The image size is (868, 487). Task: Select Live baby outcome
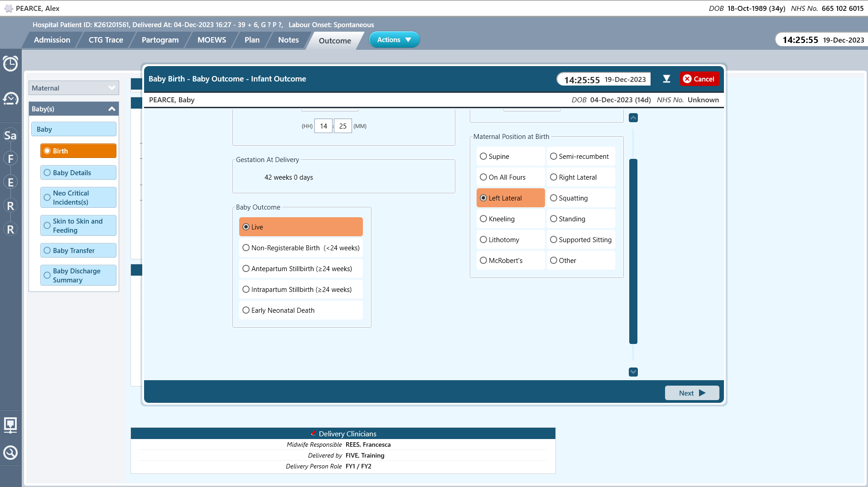point(301,227)
